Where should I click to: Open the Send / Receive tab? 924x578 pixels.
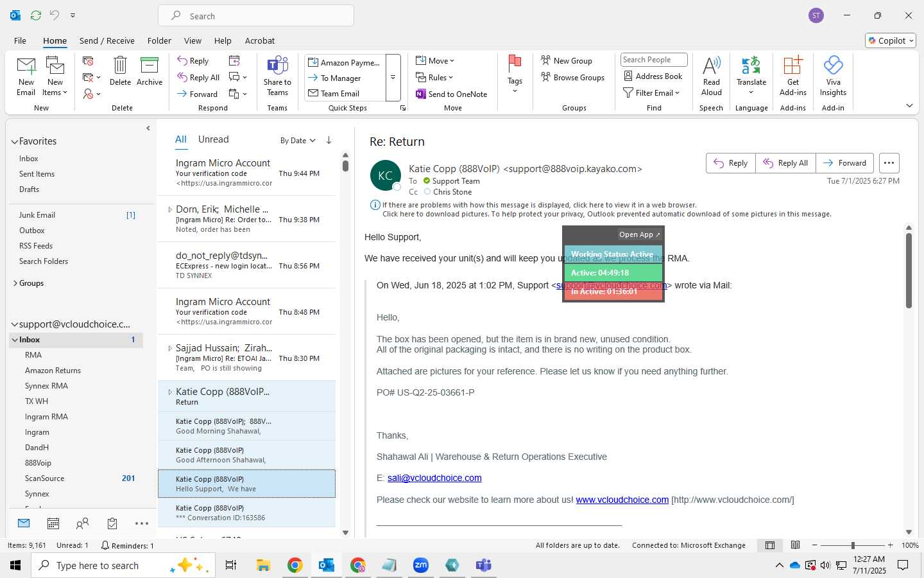click(x=107, y=40)
